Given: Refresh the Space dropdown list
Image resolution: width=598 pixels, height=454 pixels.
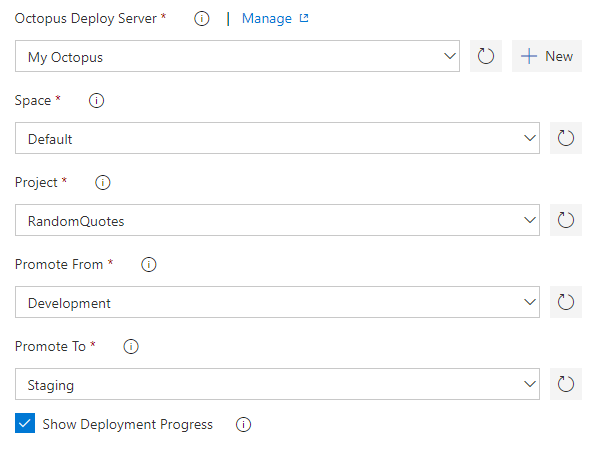Looking at the screenshot, I should 566,138.
